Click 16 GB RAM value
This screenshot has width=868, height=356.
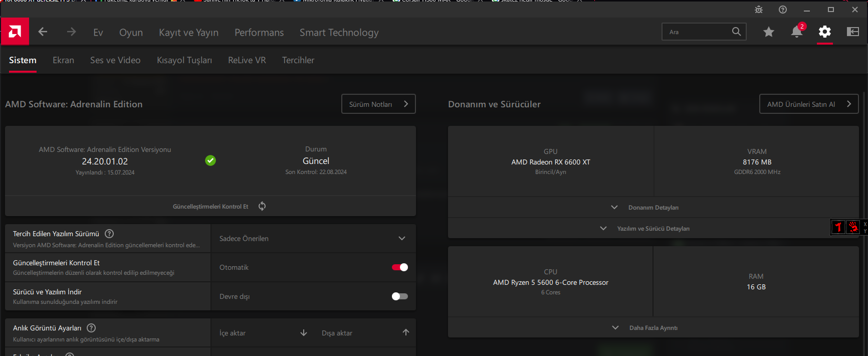pyautogui.click(x=756, y=287)
